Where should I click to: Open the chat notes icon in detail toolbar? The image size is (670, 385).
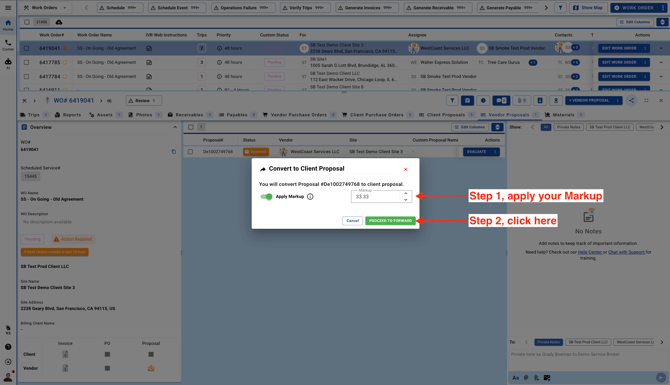(x=500, y=100)
